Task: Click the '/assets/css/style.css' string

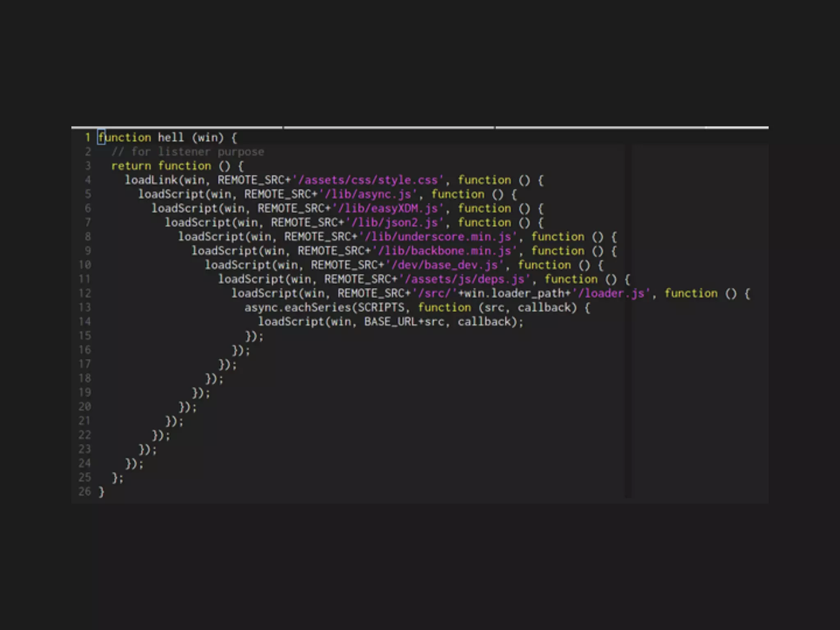Action: (x=368, y=180)
